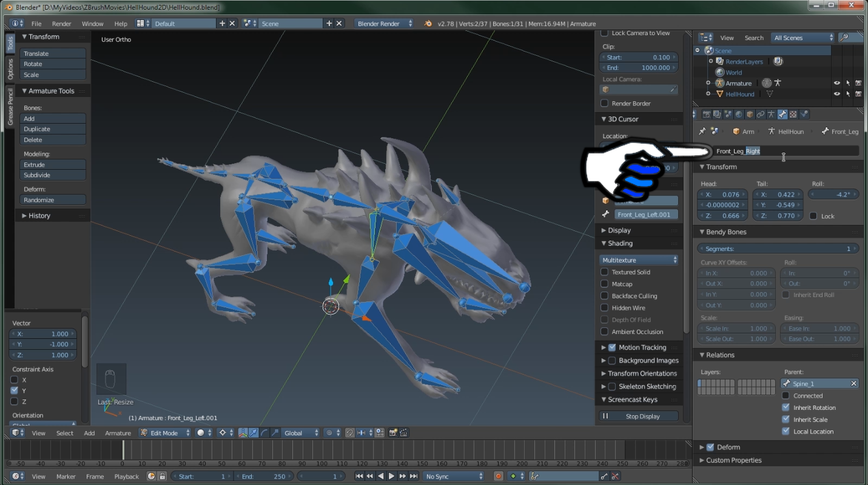Enable Ambient Occlusion checkbox

pyautogui.click(x=604, y=332)
